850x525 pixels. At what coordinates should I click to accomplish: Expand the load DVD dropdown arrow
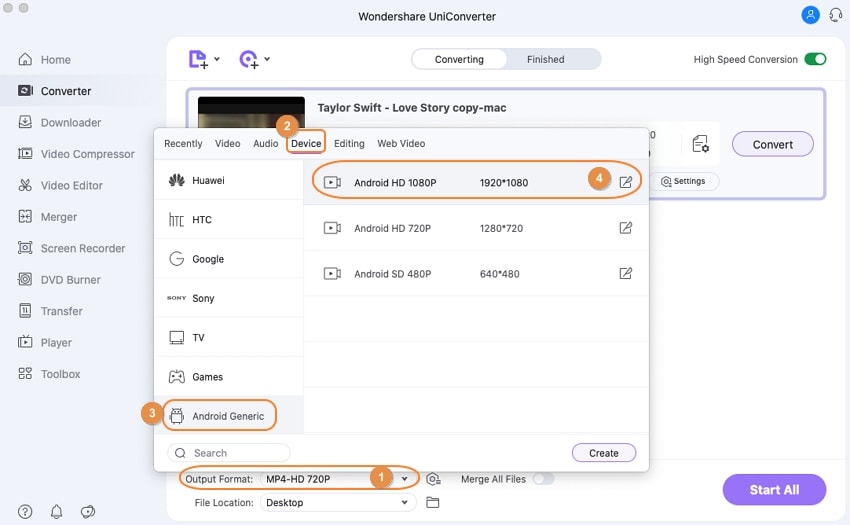tap(267, 59)
